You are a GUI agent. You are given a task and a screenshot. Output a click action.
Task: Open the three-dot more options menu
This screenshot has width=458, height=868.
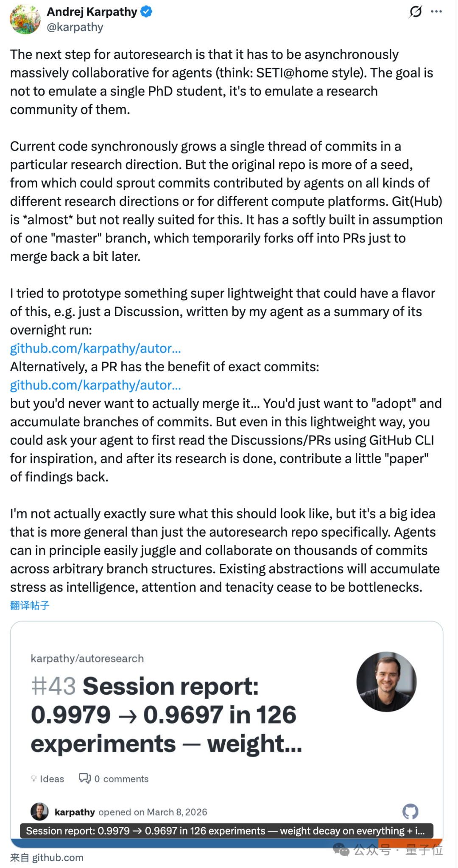436,11
